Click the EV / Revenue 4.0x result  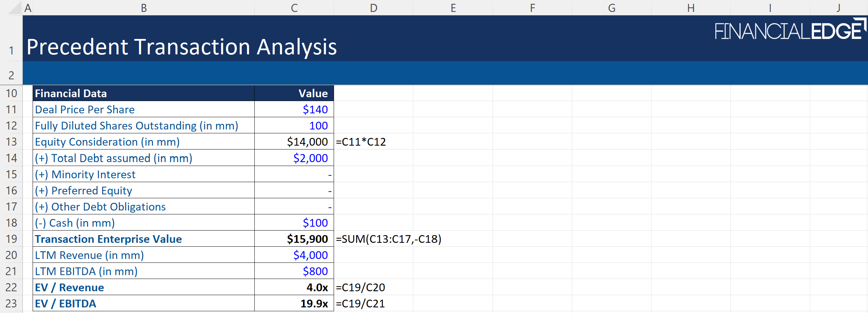click(317, 287)
